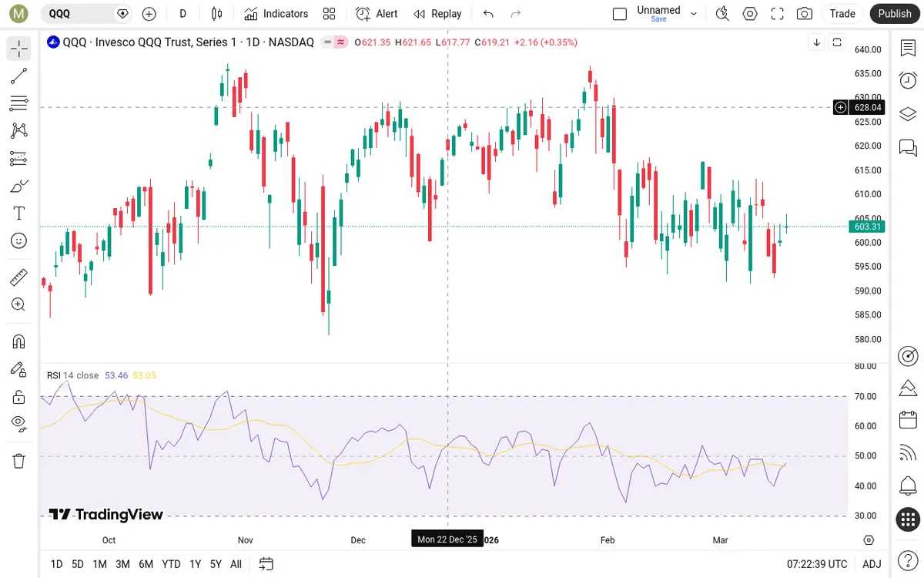Toggle magnet mode for drawings

pyautogui.click(x=19, y=341)
